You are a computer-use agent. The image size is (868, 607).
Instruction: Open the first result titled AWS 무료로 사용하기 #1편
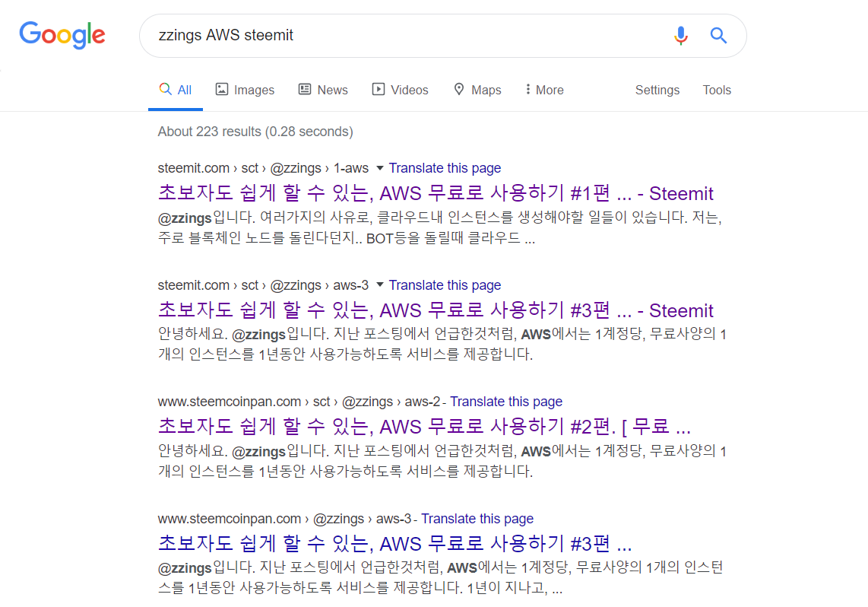[x=435, y=193]
